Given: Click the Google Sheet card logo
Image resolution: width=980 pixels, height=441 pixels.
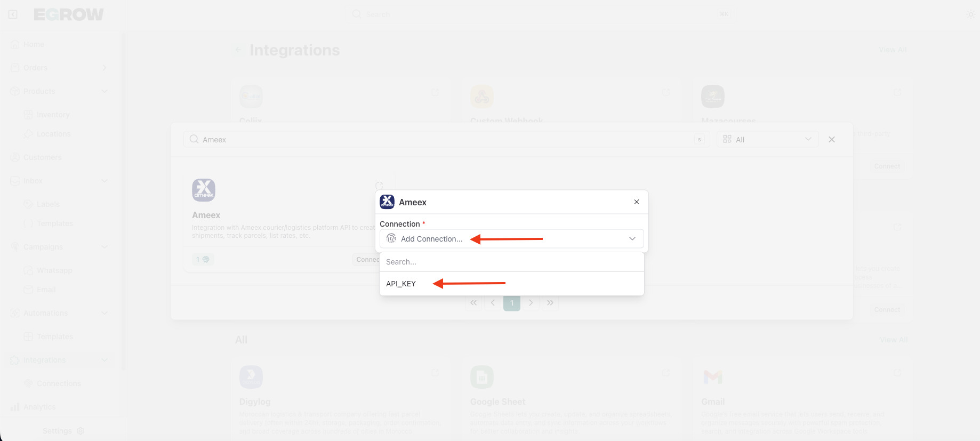Looking at the screenshot, I should click(482, 377).
